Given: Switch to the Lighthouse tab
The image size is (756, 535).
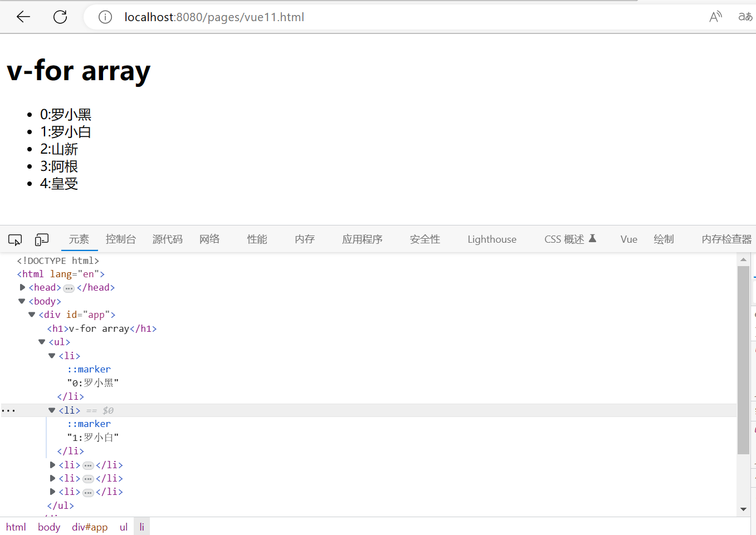Looking at the screenshot, I should (492, 239).
